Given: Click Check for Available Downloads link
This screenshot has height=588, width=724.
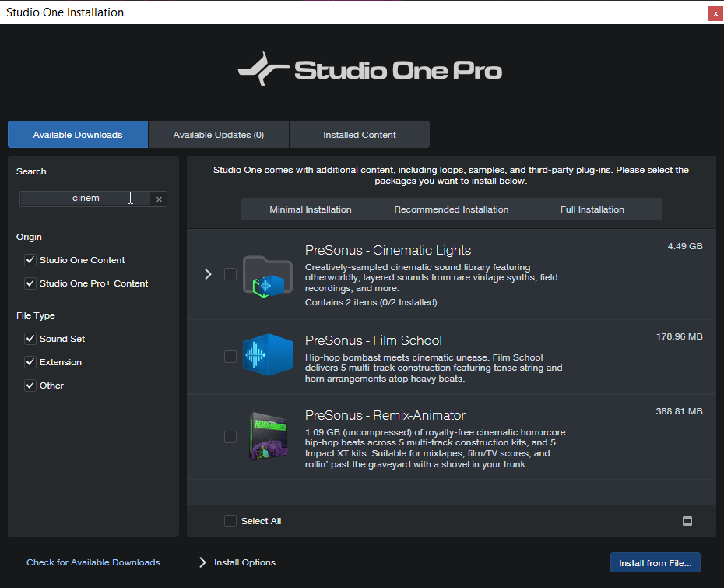Looking at the screenshot, I should pyautogui.click(x=93, y=562).
